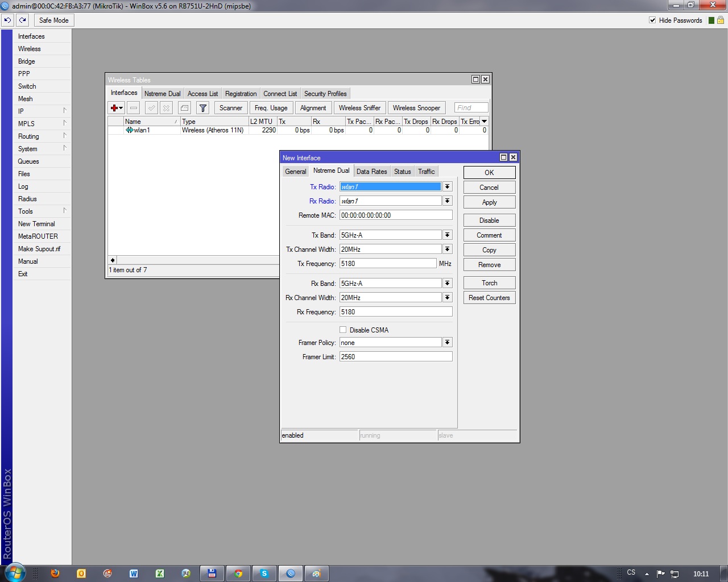The height and width of the screenshot is (582, 728).
Task: Open the Rx Band dropdown
Action: 448,283
